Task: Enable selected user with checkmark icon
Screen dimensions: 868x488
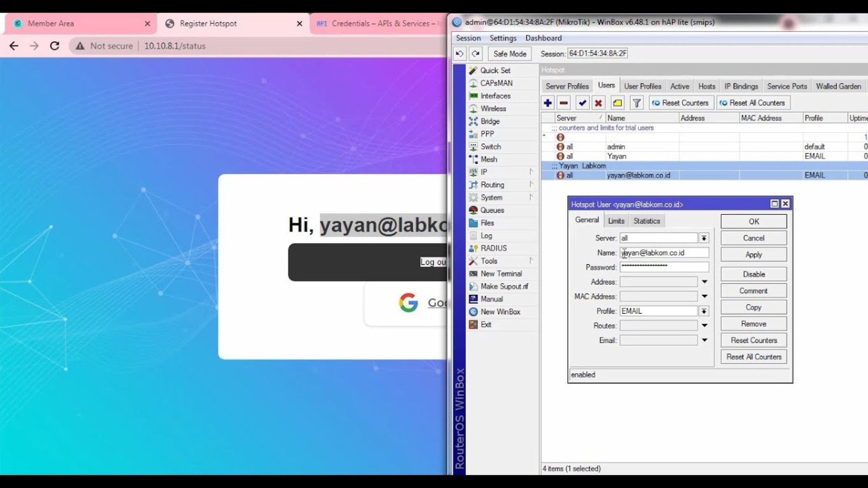Action: tap(582, 103)
